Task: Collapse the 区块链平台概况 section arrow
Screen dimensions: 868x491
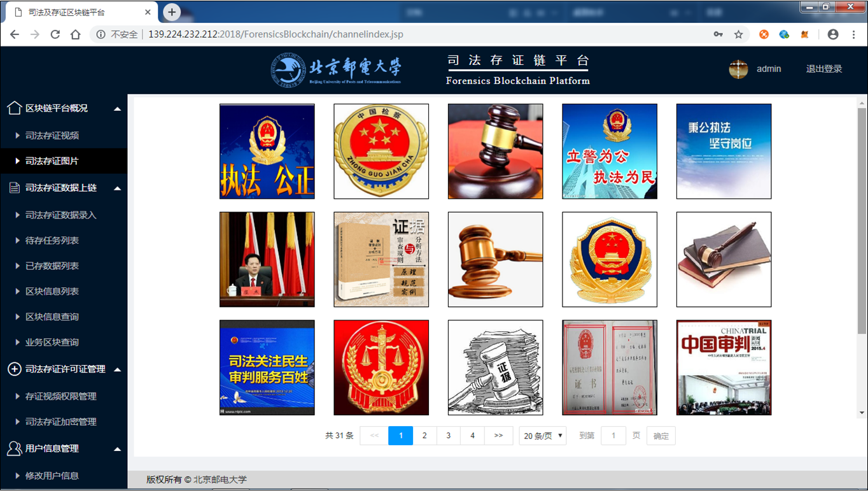Action: (x=117, y=108)
